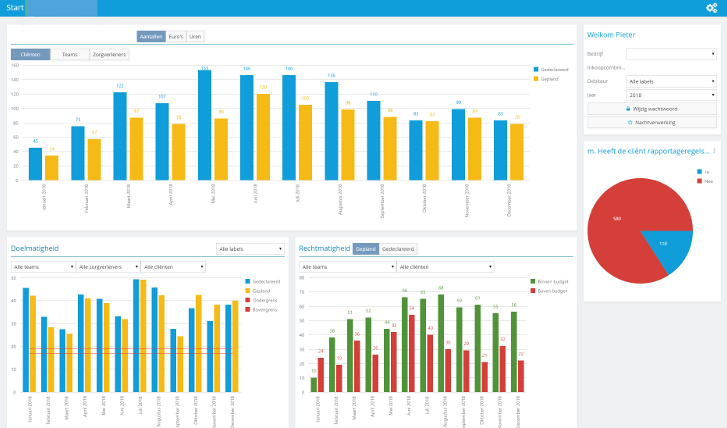
Task: Click the Nachtverwerking button
Action: tap(651, 122)
